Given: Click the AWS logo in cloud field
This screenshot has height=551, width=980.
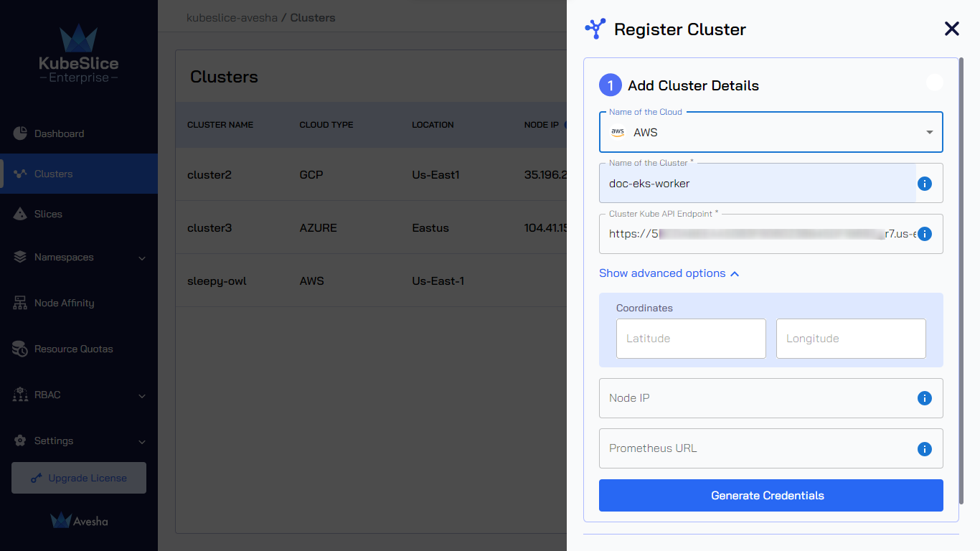Looking at the screenshot, I should click(618, 133).
